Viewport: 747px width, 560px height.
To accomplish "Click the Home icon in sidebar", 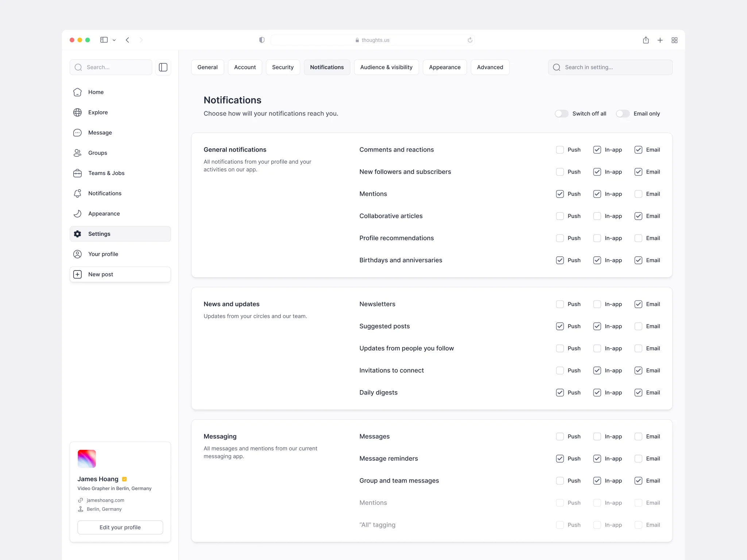I will pyautogui.click(x=77, y=92).
